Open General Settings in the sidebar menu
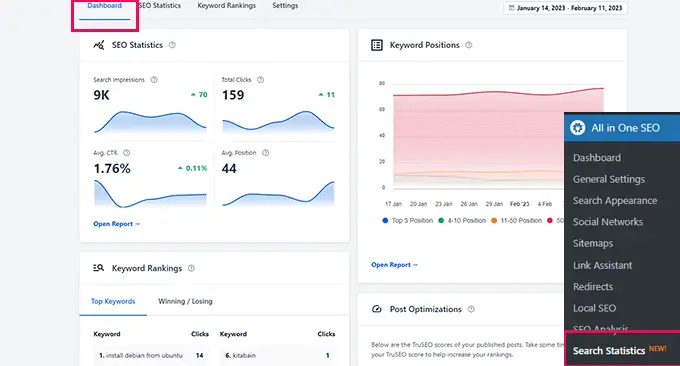This screenshot has height=366, width=680. (x=609, y=179)
